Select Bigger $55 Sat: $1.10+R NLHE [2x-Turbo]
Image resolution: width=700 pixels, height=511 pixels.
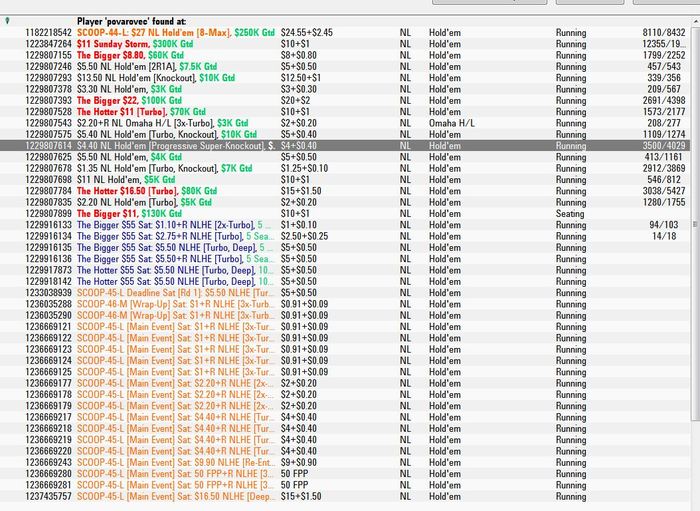pyautogui.click(x=345, y=225)
